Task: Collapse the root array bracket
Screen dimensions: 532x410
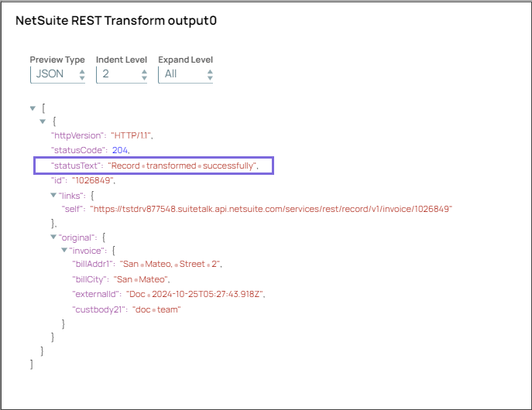Action: pyautogui.click(x=33, y=108)
